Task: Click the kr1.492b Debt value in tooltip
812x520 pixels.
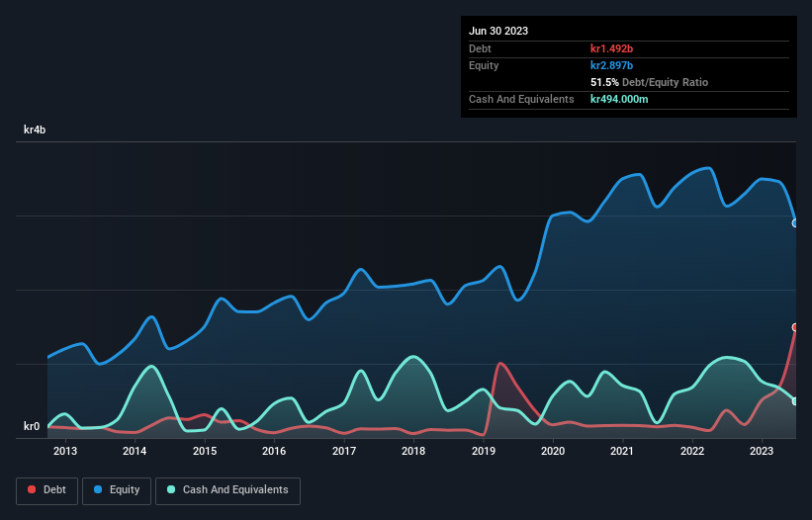Action: pyautogui.click(x=611, y=48)
